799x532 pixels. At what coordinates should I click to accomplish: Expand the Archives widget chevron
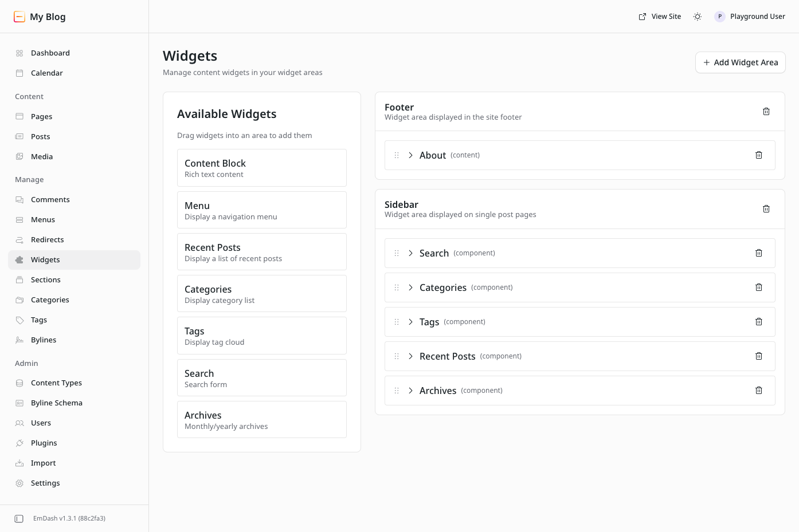point(410,391)
